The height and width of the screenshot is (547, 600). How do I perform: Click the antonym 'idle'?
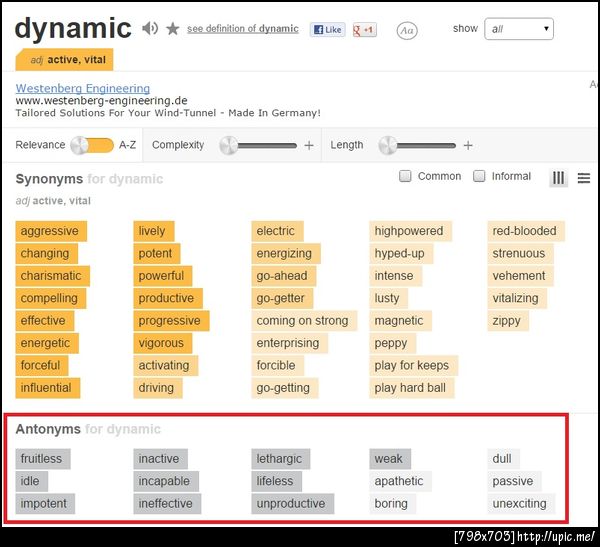[32, 481]
